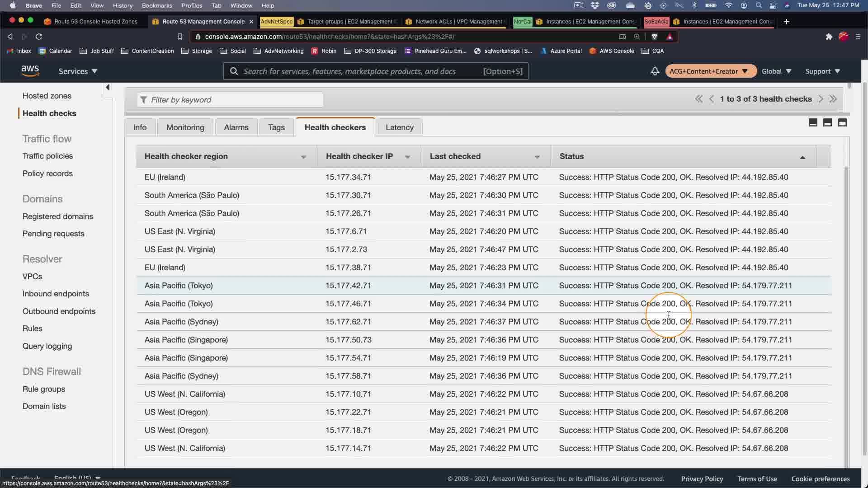This screenshot has width=868, height=488.
Task: Open Hosted zones in sidebar
Action: click(x=47, y=96)
